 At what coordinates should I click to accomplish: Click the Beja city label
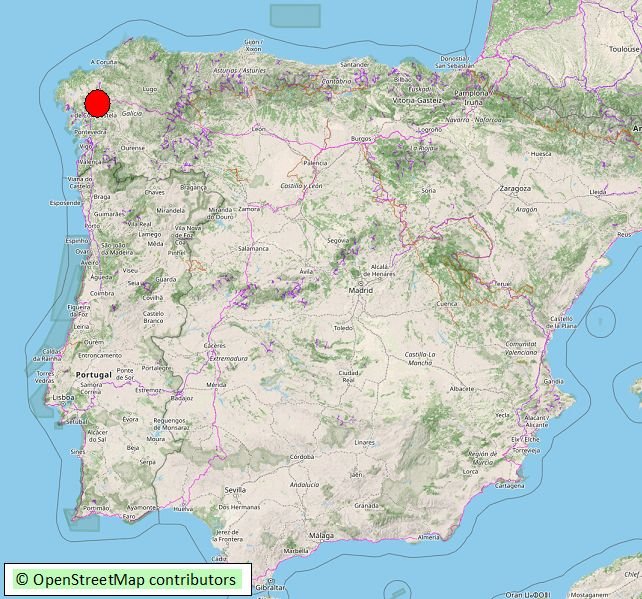click(133, 448)
